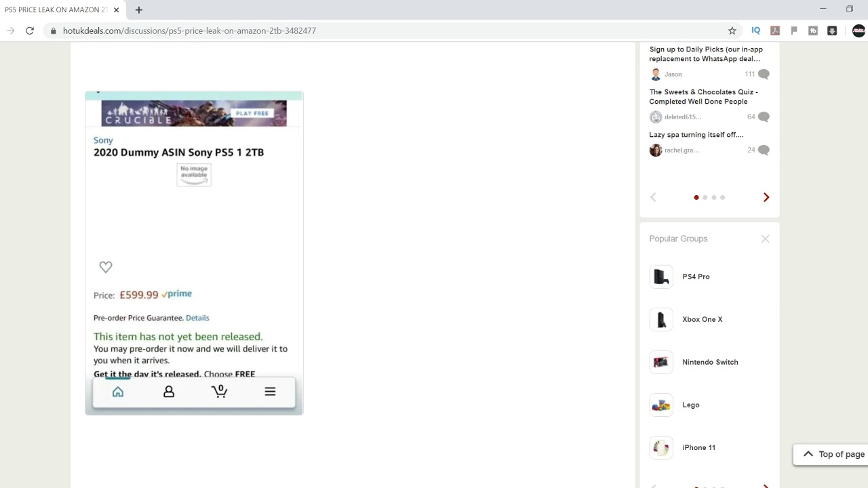Click the browser reload button
The width and height of the screenshot is (868, 488).
30,30
